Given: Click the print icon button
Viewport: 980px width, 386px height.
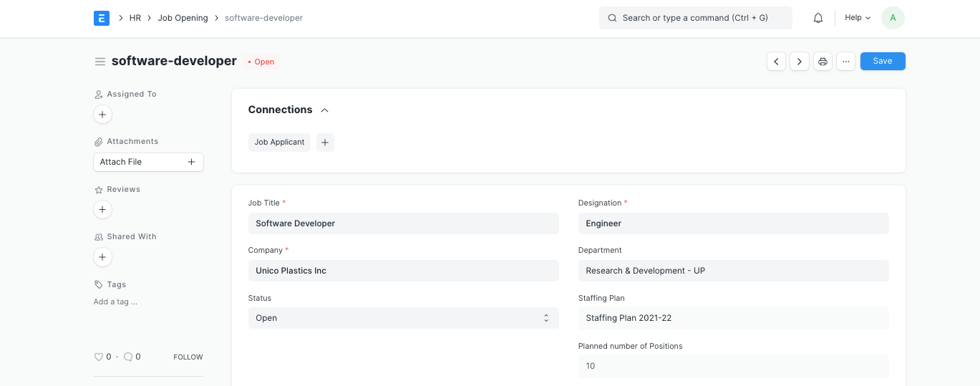Looking at the screenshot, I should (x=823, y=62).
